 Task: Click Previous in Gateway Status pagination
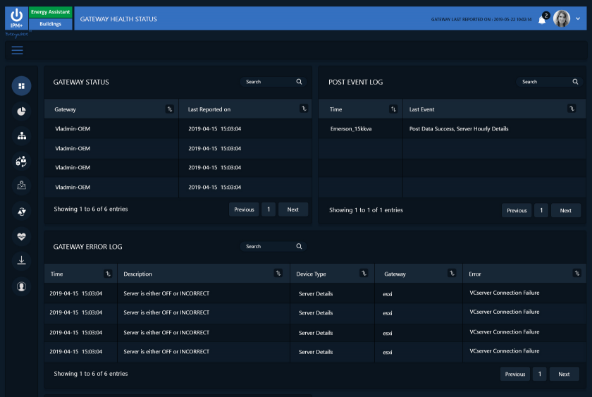click(244, 209)
